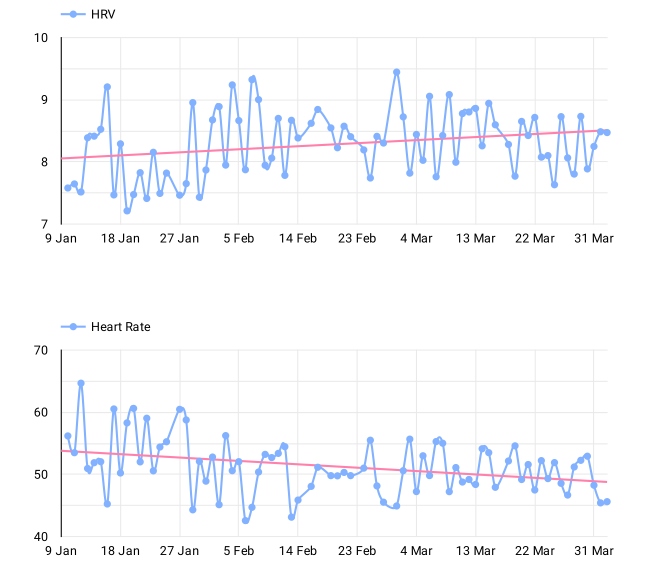Click '23 Feb' on the HRV chart axis
This screenshot has height=585, width=665.
[x=357, y=238]
